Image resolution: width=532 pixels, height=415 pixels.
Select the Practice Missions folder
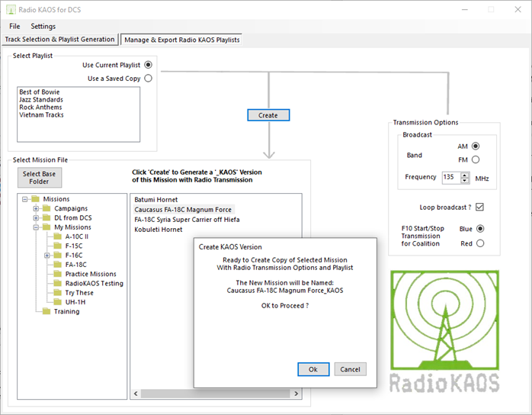pos(91,274)
